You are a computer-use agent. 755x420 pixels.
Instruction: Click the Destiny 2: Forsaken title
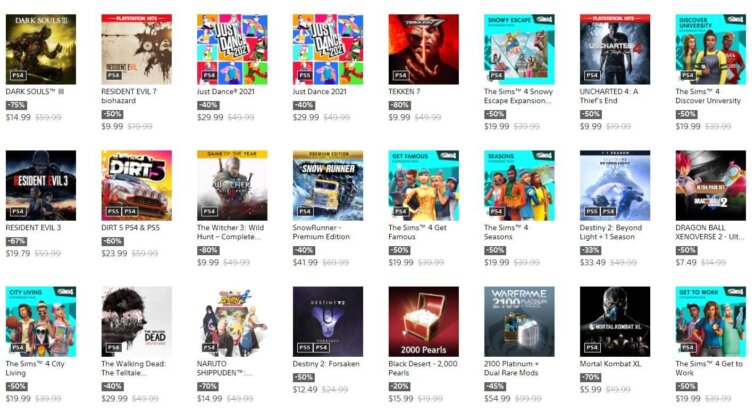click(326, 364)
